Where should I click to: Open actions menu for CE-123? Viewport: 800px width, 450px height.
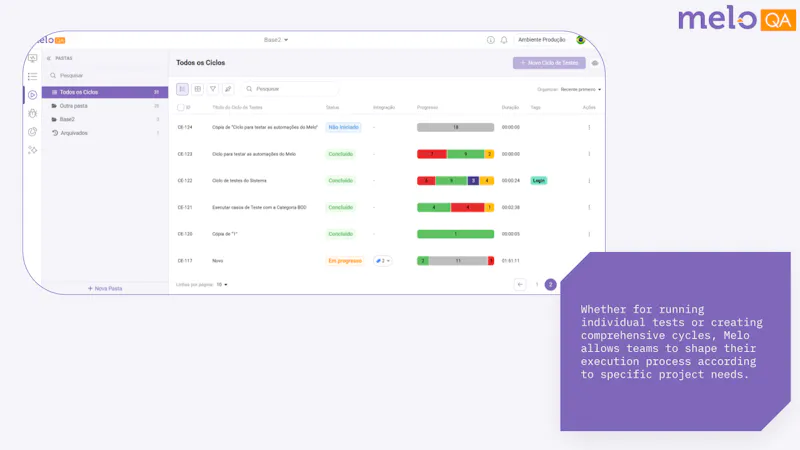pyautogui.click(x=589, y=154)
